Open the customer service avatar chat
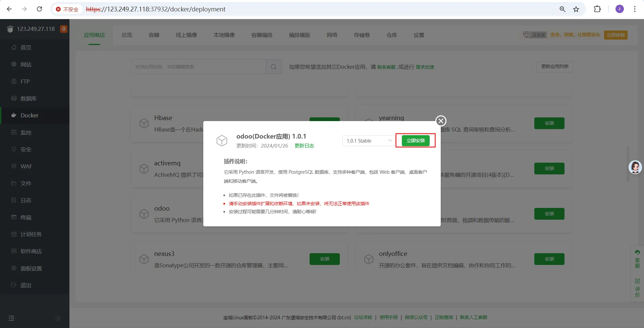The width and height of the screenshot is (644, 328). click(x=635, y=167)
